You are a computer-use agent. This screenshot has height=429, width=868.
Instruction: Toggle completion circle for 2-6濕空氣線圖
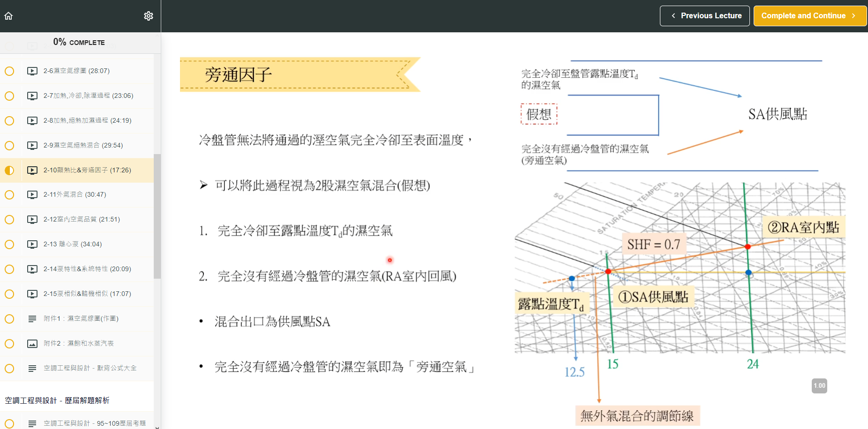[9, 71]
